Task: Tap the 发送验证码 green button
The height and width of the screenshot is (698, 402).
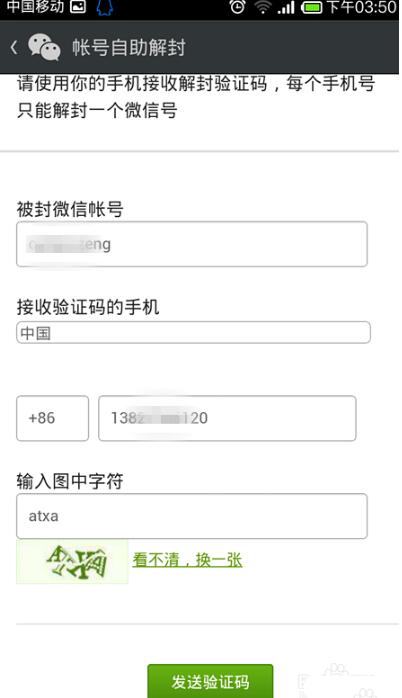Action: (x=210, y=681)
